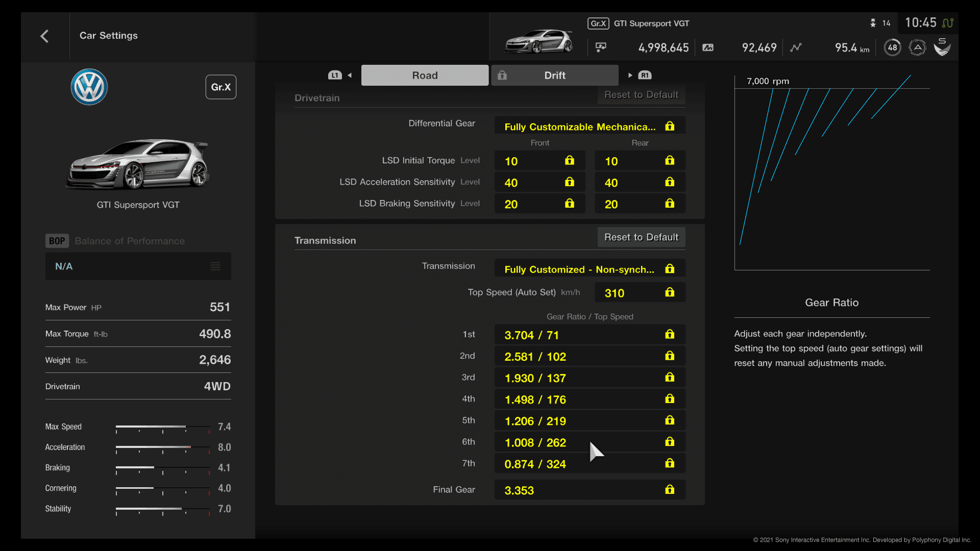Adjust Front LSD Braking Sensitivity value 20

540,204
